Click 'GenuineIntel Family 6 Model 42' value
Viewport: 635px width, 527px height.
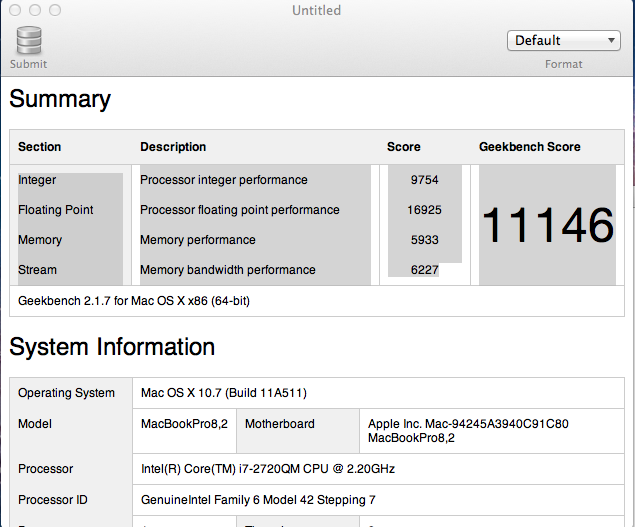coord(258,500)
